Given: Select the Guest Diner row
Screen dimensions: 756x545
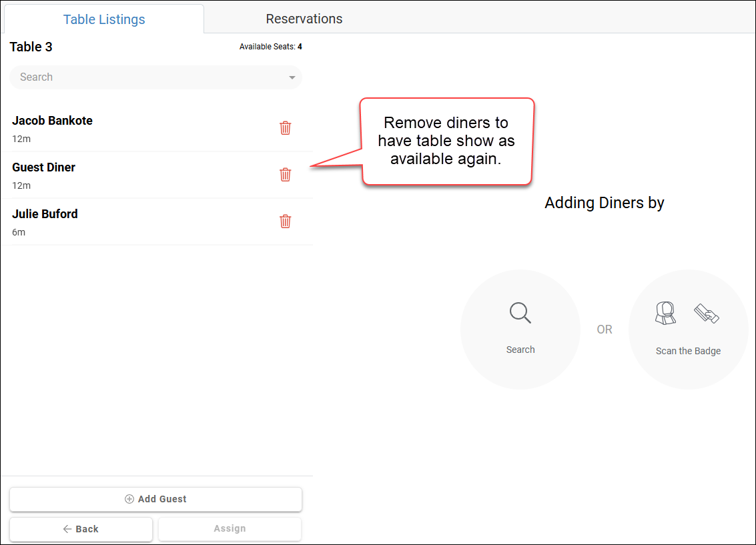Looking at the screenshot, I should coord(157,175).
